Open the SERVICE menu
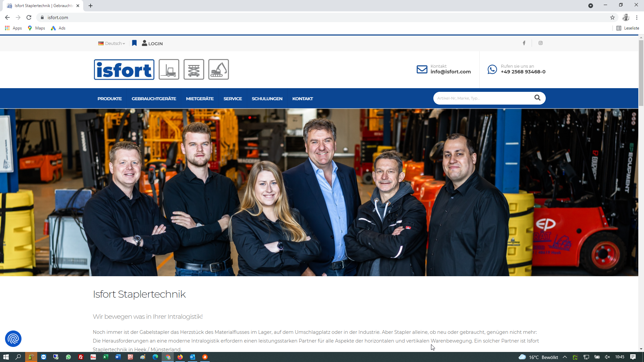 point(233,99)
